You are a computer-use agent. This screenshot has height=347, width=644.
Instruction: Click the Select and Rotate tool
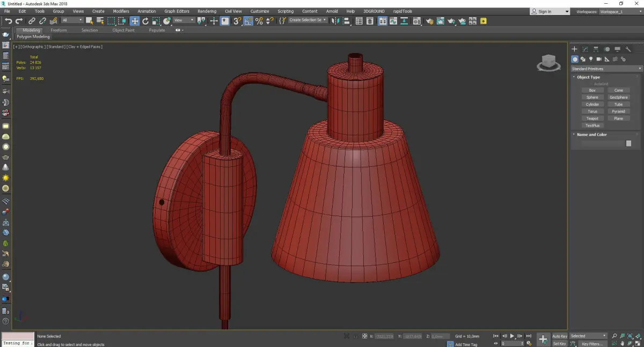145,21
